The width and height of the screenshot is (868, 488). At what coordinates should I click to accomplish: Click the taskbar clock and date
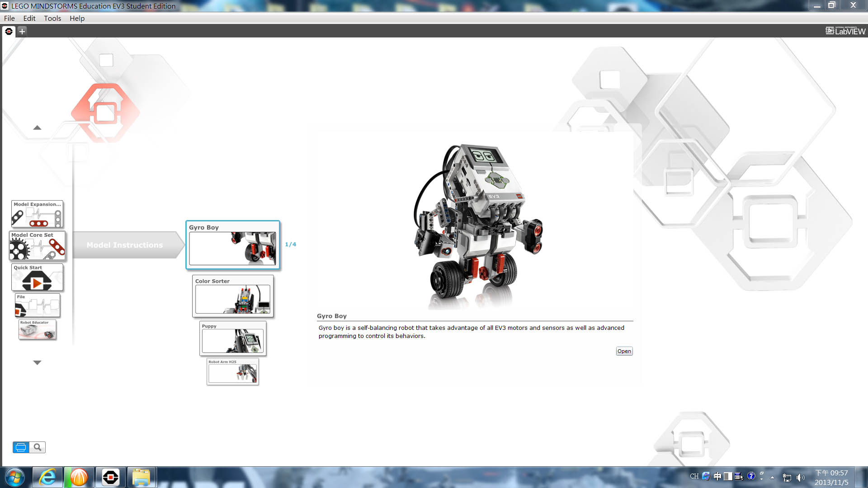click(x=831, y=478)
